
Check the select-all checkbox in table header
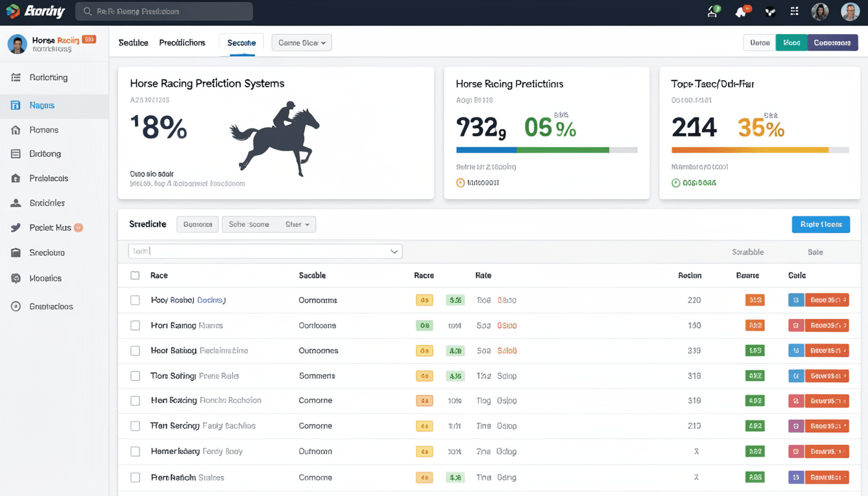click(135, 274)
